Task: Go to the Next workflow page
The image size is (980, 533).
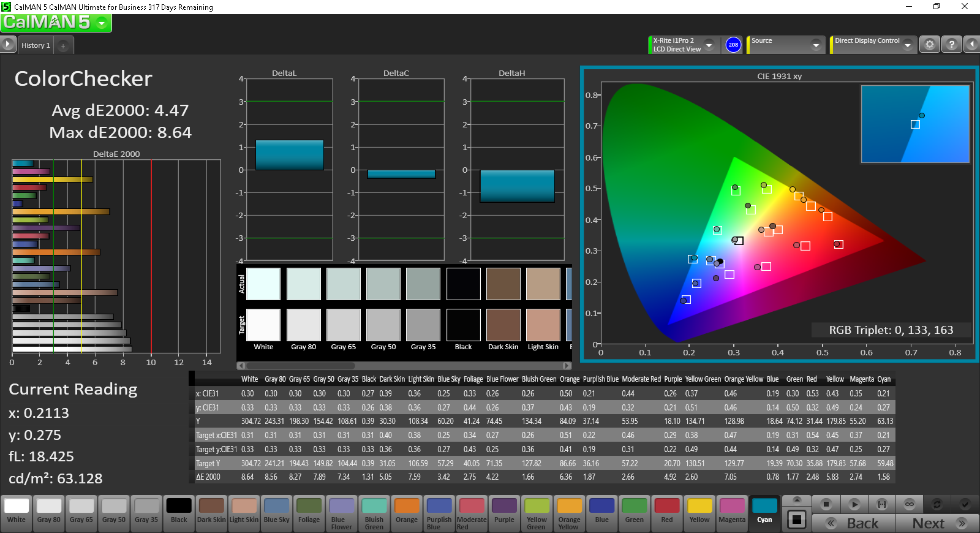Action: click(x=937, y=523)
